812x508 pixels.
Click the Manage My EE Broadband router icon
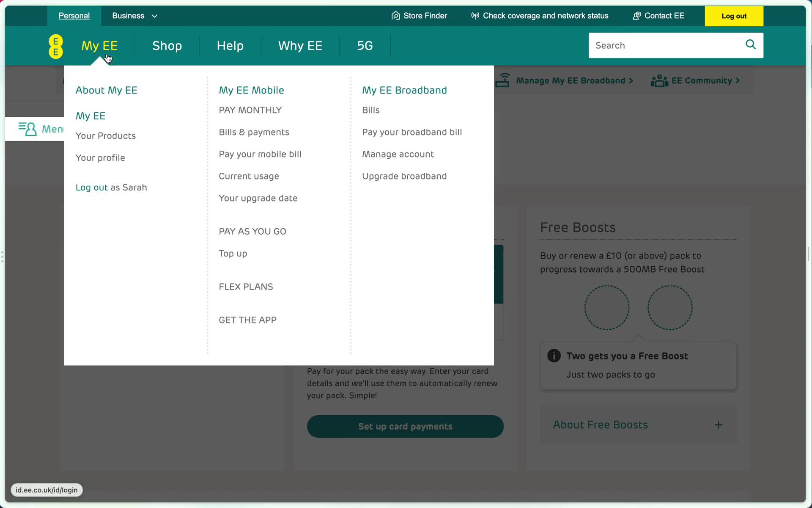tap(502, 80)
